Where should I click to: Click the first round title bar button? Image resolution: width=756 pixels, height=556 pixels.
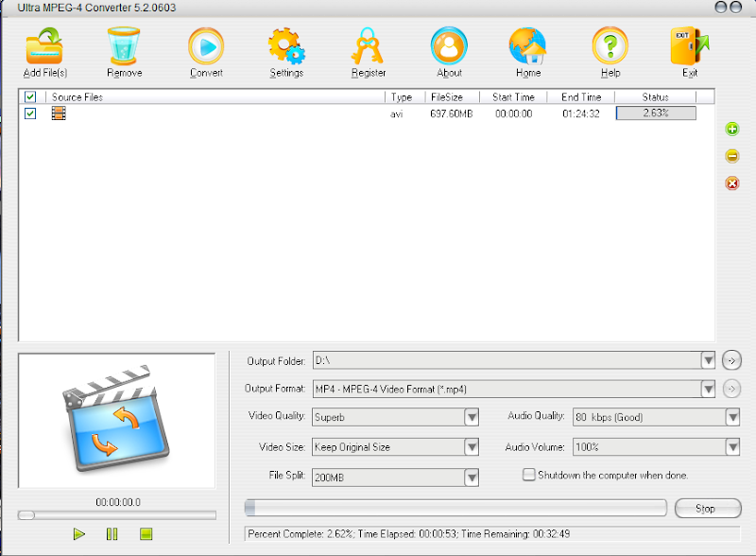pos(720,7)
